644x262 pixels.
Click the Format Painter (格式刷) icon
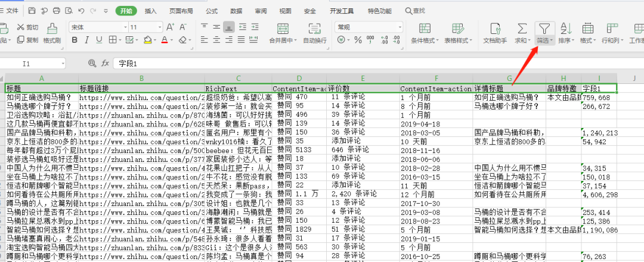(52, 29)
